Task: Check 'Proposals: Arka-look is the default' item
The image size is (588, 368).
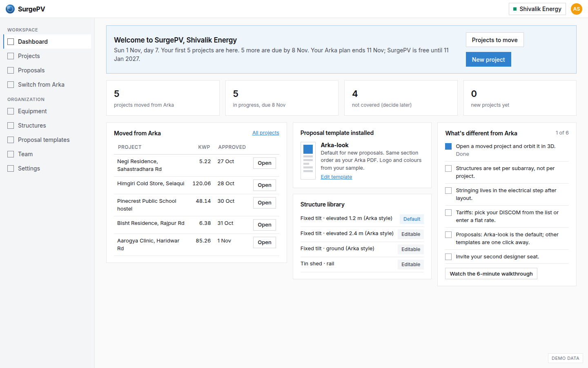Action: tap(448, 235)
